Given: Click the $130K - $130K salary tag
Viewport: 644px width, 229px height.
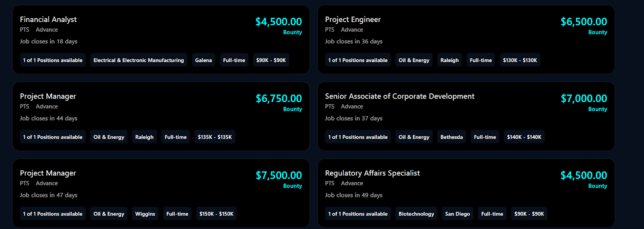Looking at the screenshot, I should pos(520,60).
